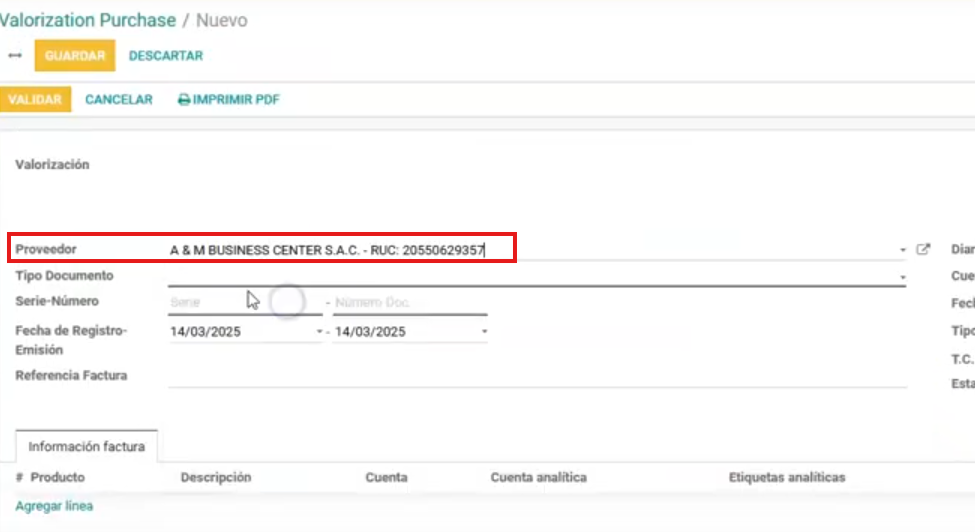The height and width of the screenshot is (532, 975).
Task: Expand the Proveedor dropdown arrow
Action: point(902,250)
